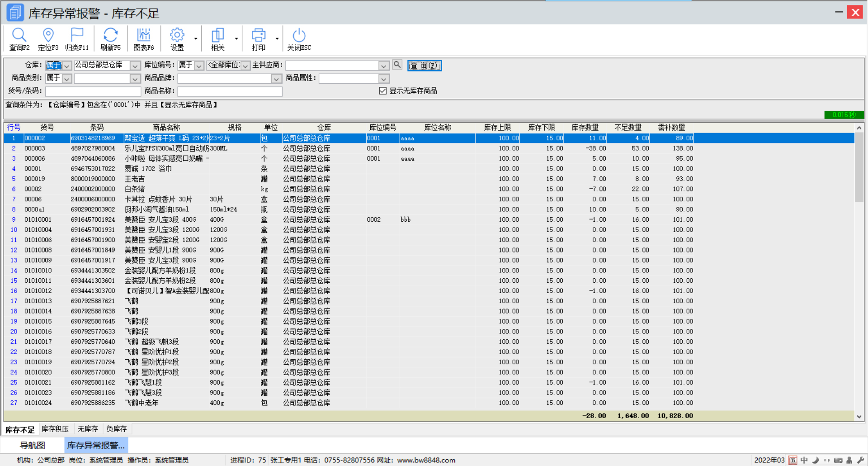
Task: Click the 打印 printer icon
Action: click(x=258, y=35)
